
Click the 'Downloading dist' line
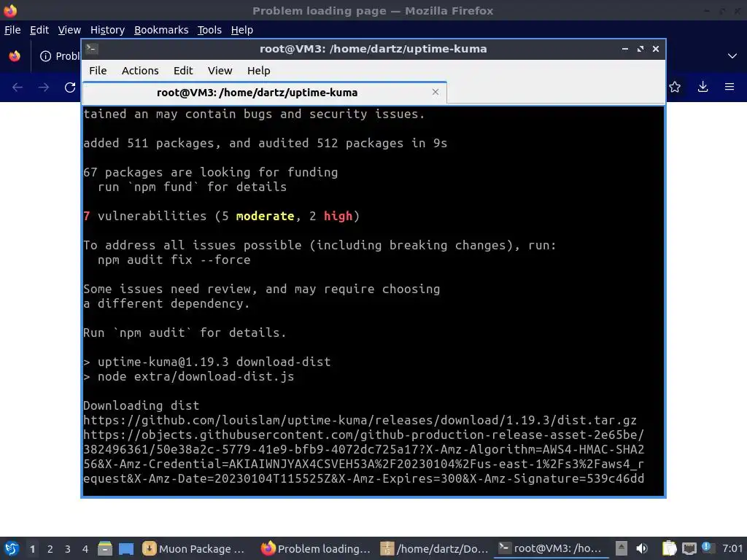coord(141,405)
